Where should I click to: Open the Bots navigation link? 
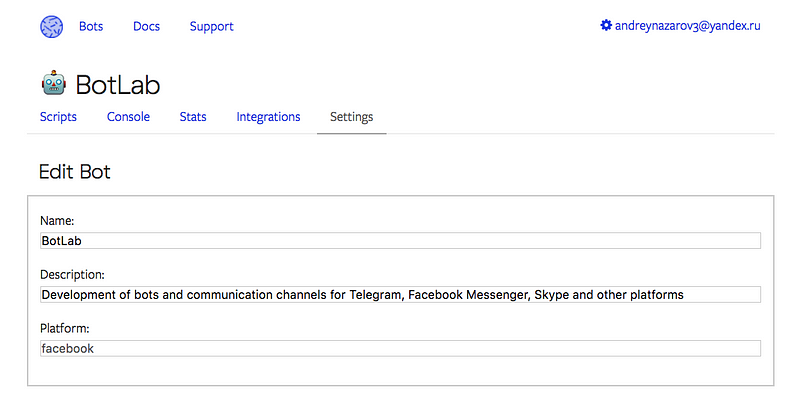pos(91,27)
